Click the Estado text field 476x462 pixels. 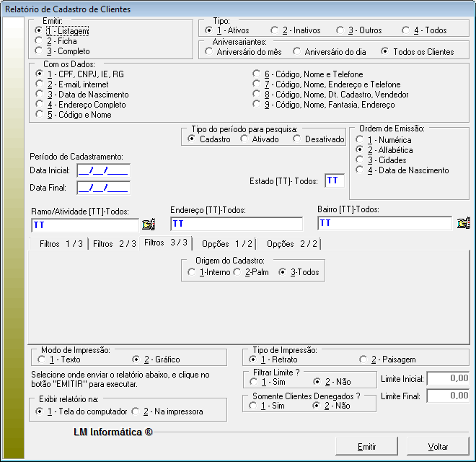point(335,180)
